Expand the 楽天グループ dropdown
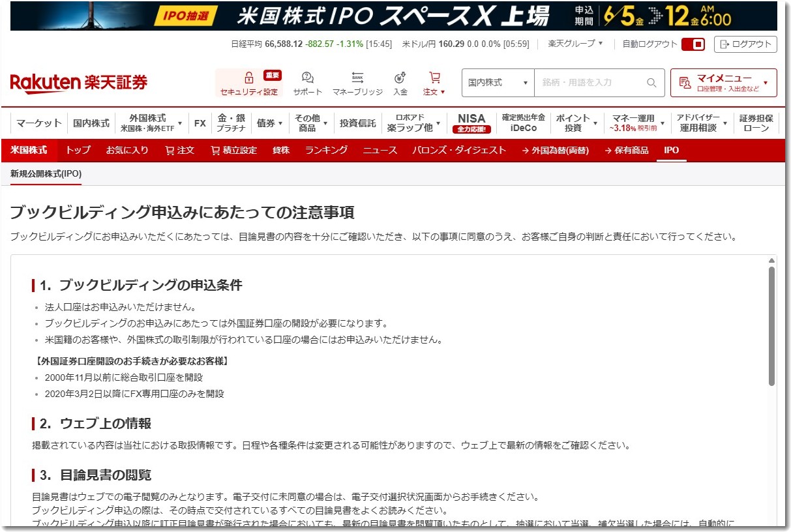791x532 pixels. point(576,44)
